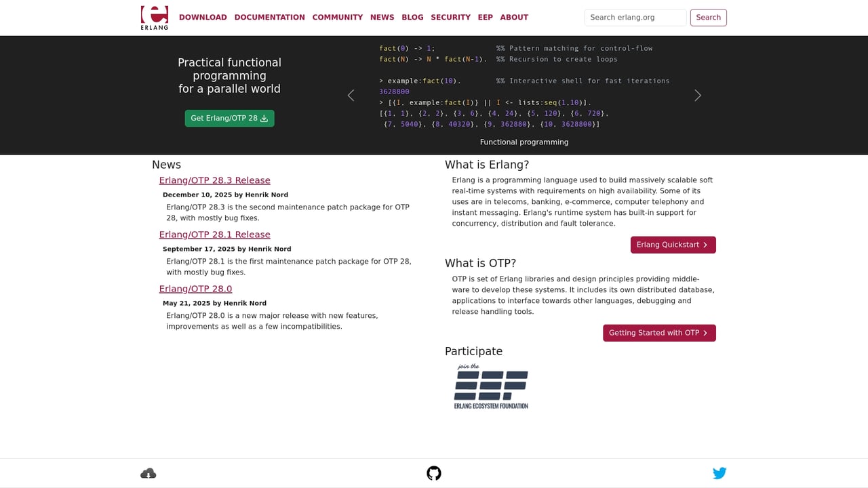
Task: Click the Erlang logo in the header
Action: point(154,18)
